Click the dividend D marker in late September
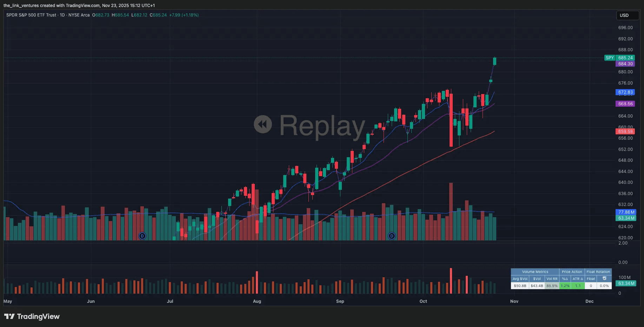Viewport: 644px width, 327px height. coord(392,236)
